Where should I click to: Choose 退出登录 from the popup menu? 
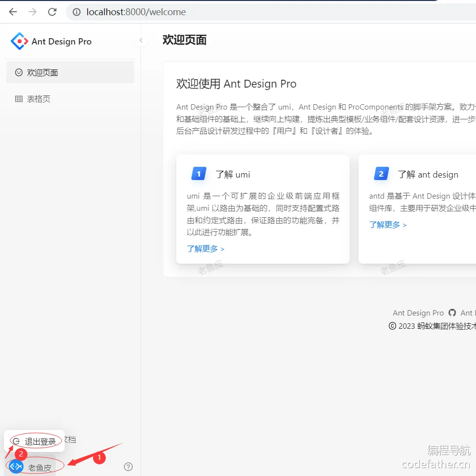[34, 441]
